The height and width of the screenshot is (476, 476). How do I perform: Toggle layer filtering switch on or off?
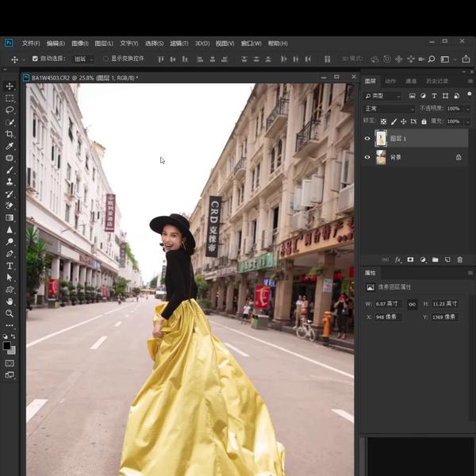coord(470,95)
